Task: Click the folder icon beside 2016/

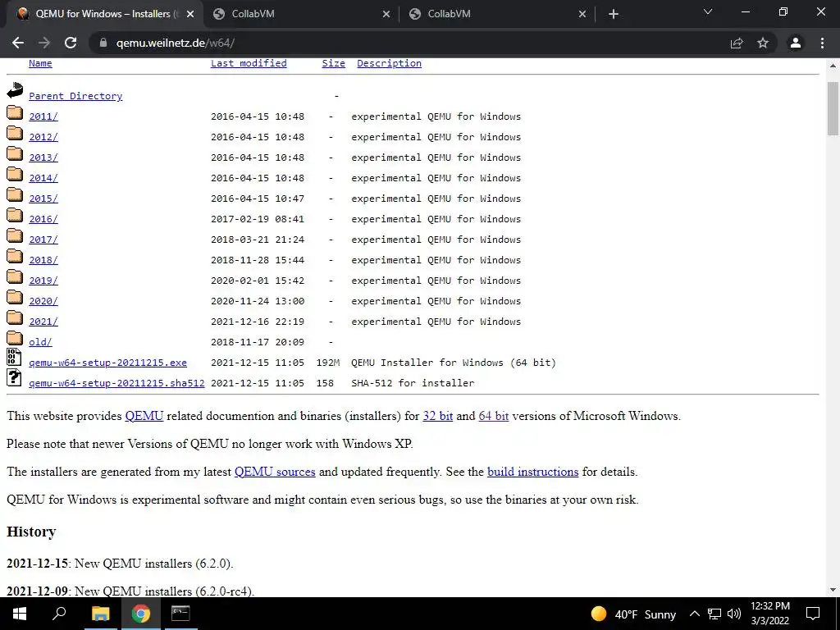Action: (15, 215)
